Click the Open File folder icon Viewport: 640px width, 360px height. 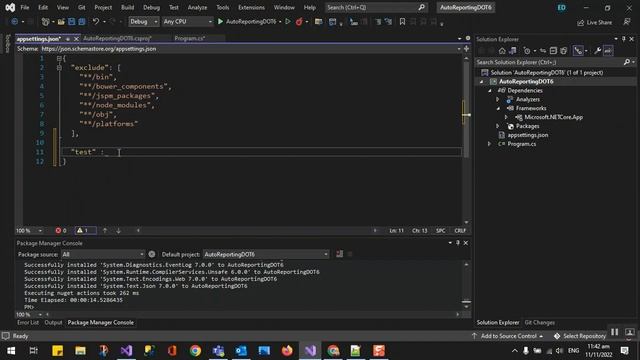click(x=61, y=22)
